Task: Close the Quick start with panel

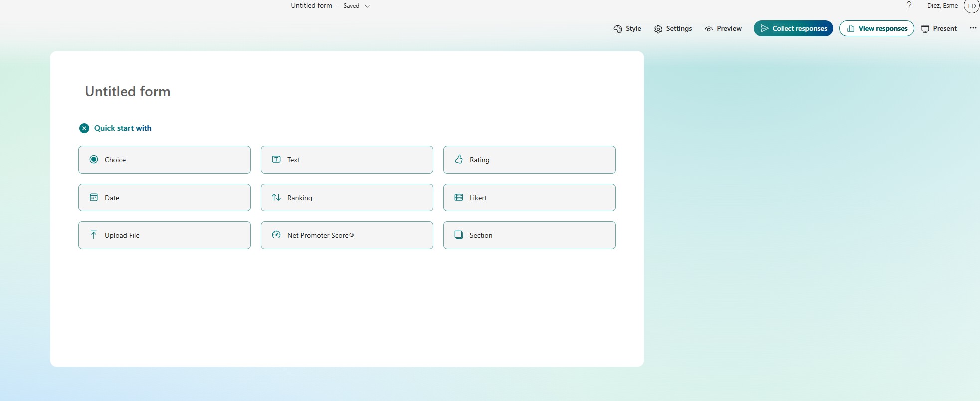Action: click(84, 128)
